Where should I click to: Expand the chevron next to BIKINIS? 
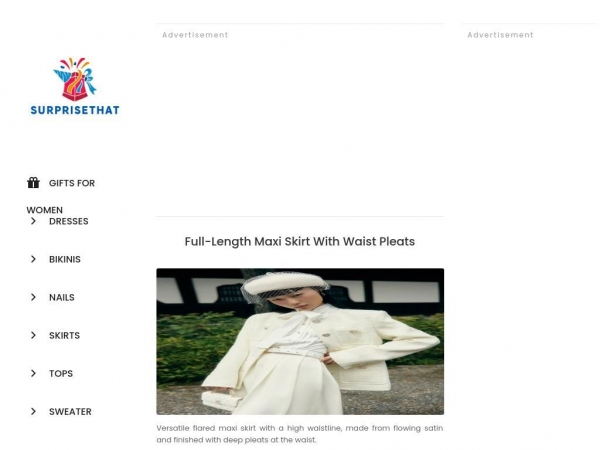point(33,259)
